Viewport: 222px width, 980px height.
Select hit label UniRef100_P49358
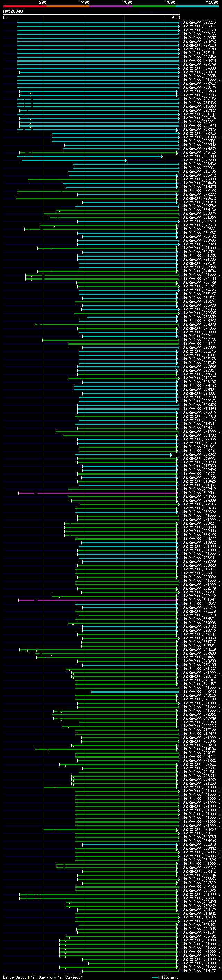199,76
